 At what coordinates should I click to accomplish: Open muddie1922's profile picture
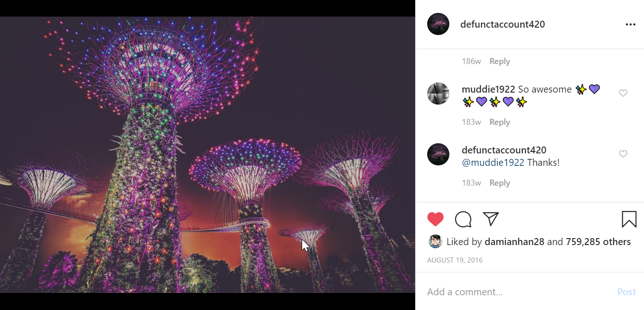(438, 94)
